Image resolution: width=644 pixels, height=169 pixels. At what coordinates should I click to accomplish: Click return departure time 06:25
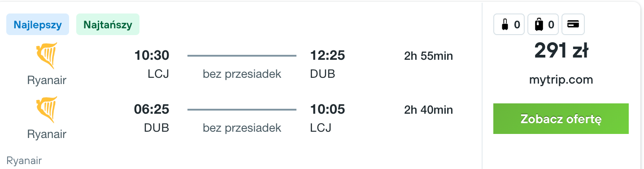point(152,110)
